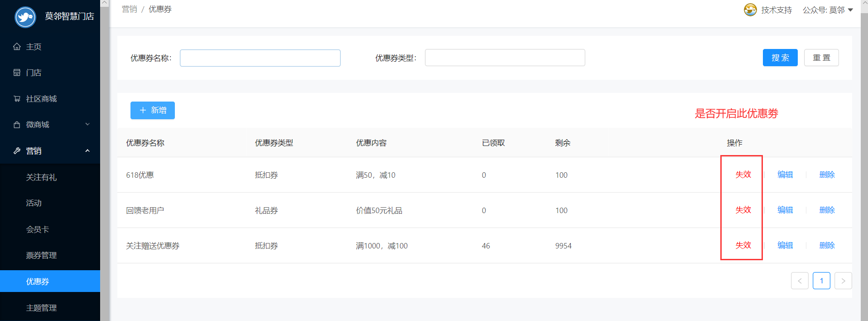Image resolution: width=868 pixels, height=321 pixels.
Task: Click the blue bird logo icon
Action: click(25, 17)
